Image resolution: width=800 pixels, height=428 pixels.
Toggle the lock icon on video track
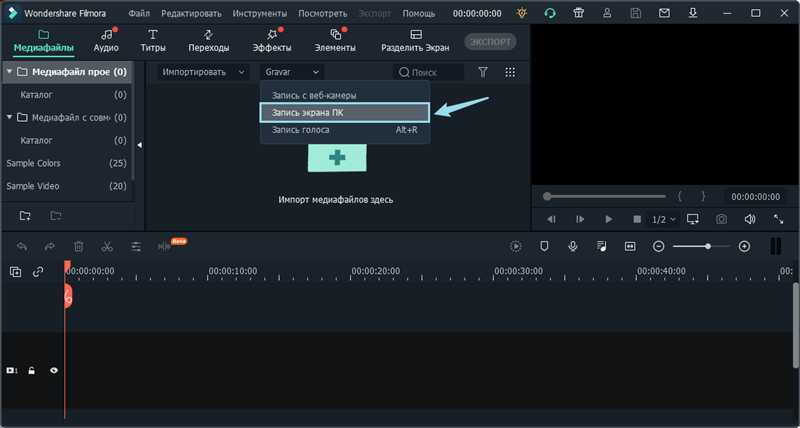click(x=32, y=370)
